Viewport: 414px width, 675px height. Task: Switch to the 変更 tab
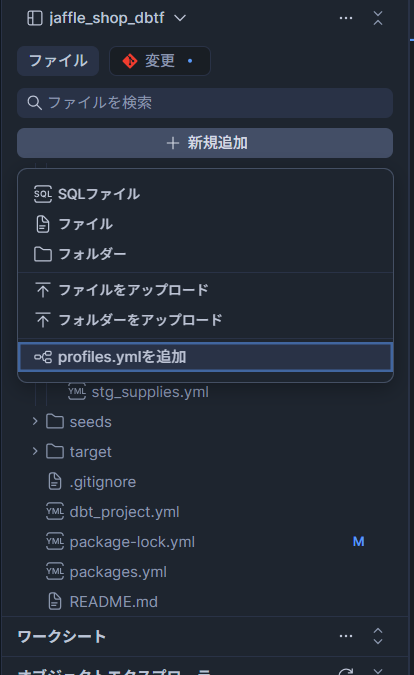(160, 61)
